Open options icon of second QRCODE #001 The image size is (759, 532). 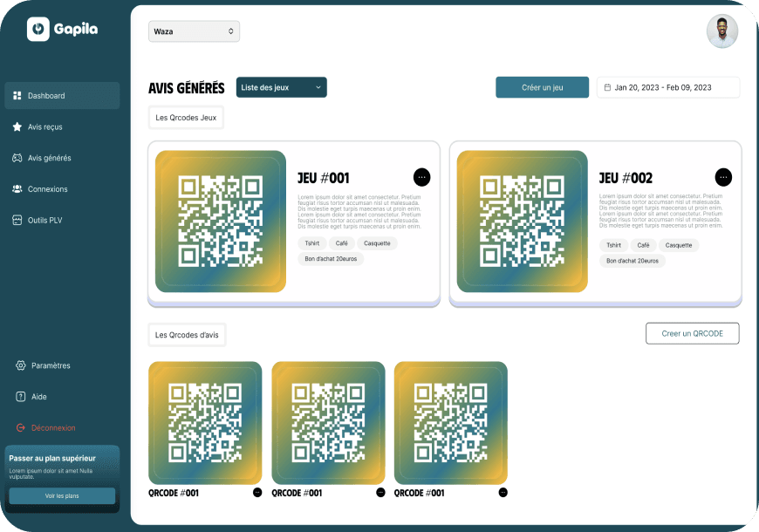[381, 493]
